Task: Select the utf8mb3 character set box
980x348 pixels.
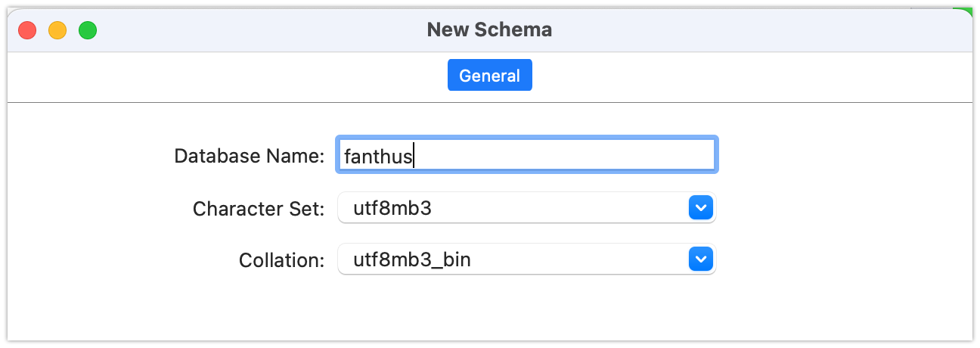Action: tap(513, 208)
